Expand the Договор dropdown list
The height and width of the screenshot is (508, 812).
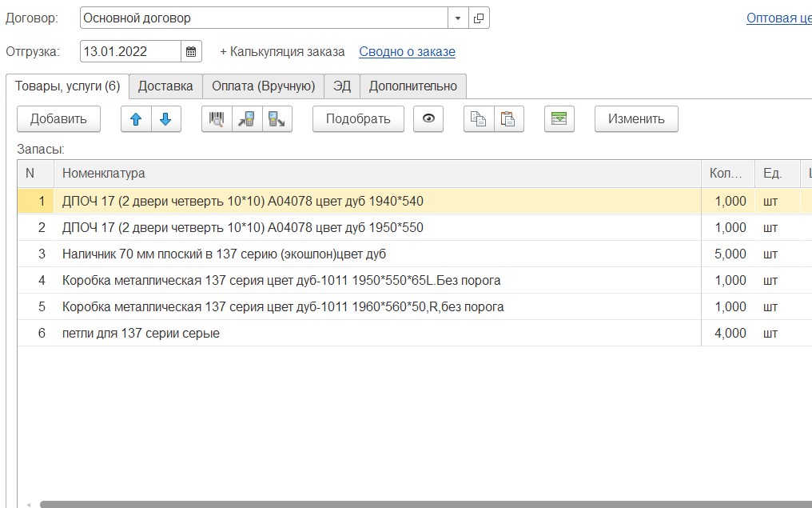click(458, 18)
